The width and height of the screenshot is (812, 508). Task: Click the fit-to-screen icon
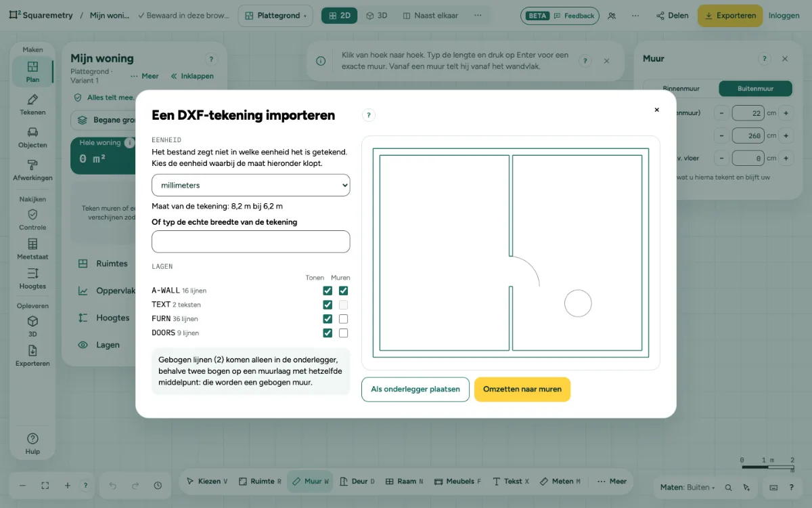[x=45, y=486]
